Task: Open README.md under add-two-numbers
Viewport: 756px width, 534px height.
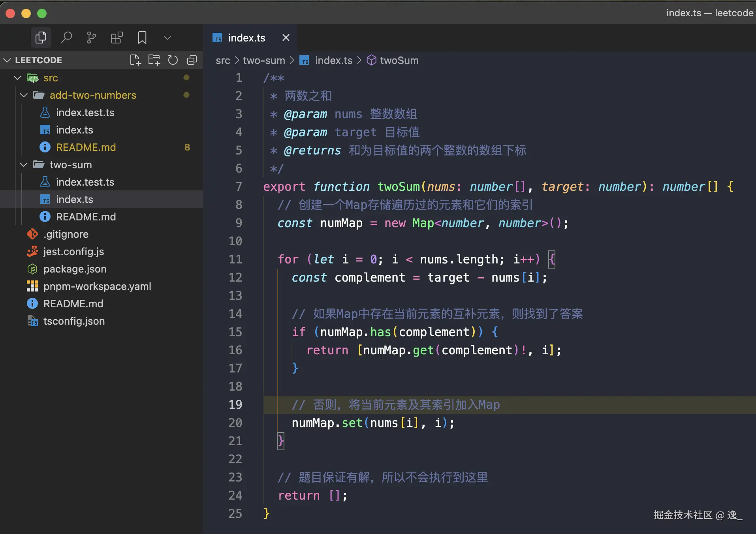Action: [86, 147]
